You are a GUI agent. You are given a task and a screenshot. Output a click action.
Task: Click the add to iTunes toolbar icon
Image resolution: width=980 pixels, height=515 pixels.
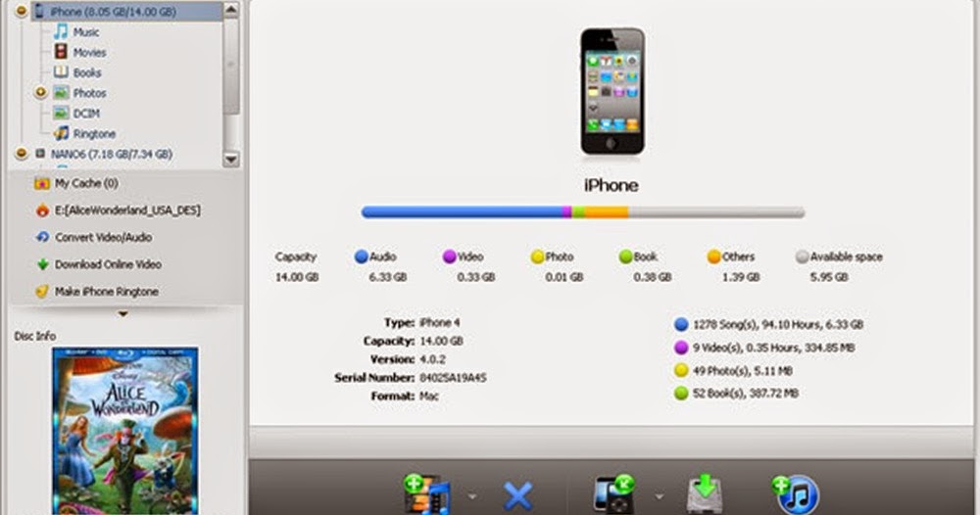click(795, 494)
